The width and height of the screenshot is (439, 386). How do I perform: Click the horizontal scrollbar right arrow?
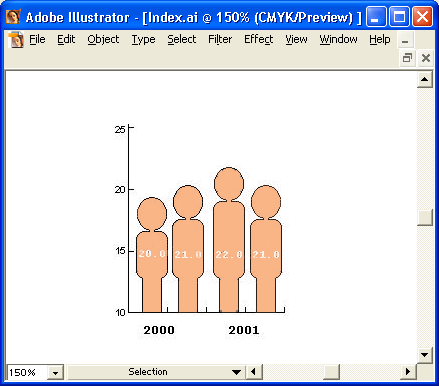pyautogui.click(x=408, y=371)
